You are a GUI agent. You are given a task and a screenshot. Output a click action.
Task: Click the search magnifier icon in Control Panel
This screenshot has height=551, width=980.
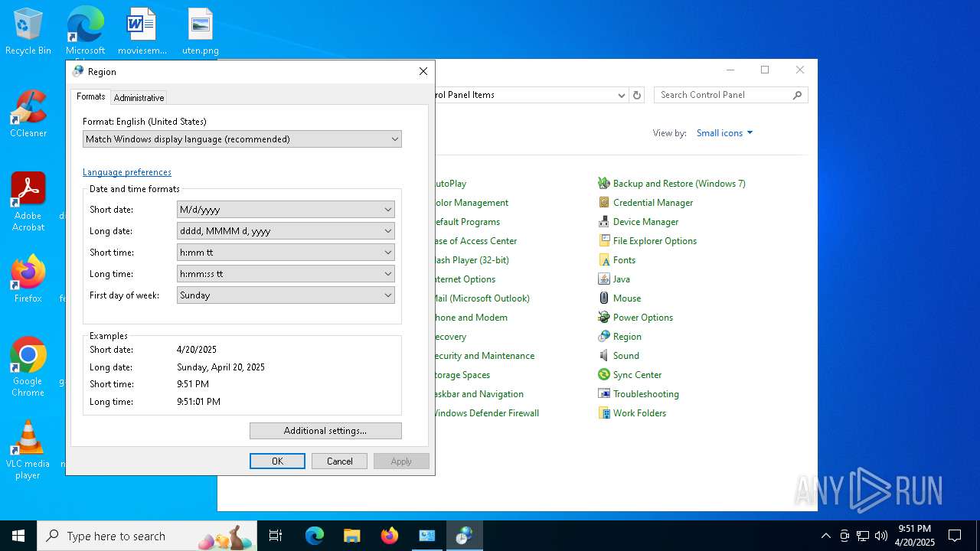[x=797, y=95]
